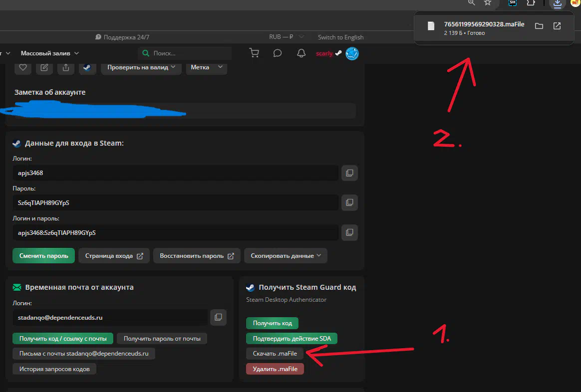
Task: Open the chat messages icon
Action: 278,53
